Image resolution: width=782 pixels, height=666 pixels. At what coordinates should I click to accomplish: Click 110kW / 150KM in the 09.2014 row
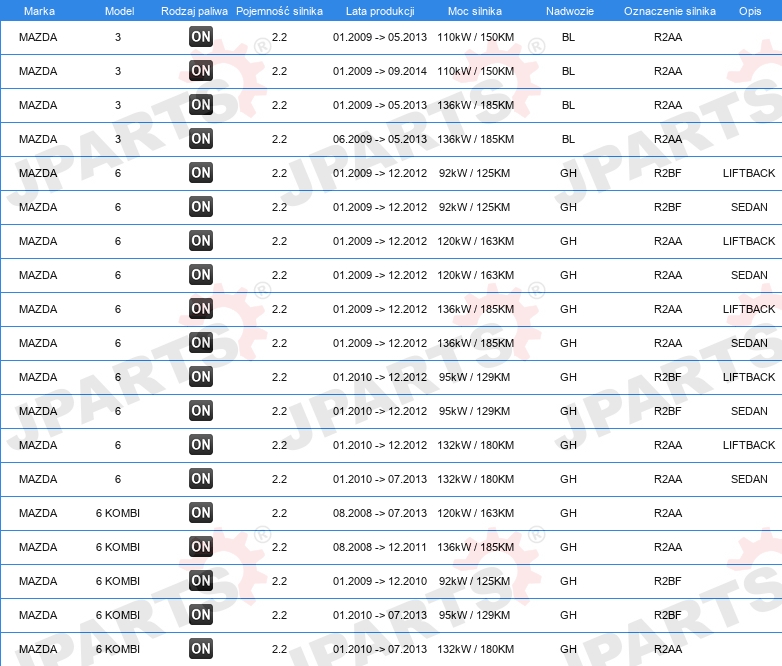[x=475, y=71]
